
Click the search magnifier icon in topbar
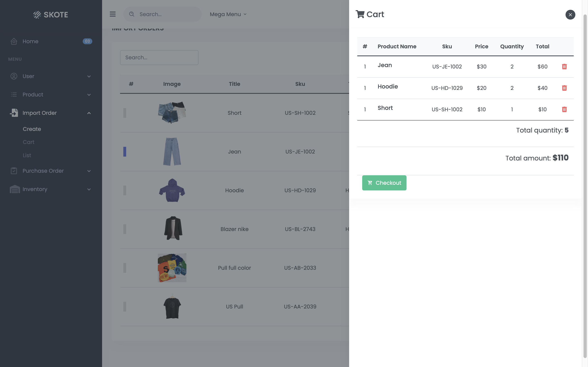tap(131, 14)
